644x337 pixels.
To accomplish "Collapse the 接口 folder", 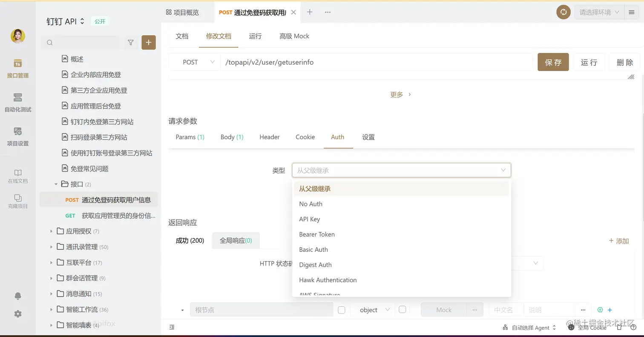I will pos(56,184).
